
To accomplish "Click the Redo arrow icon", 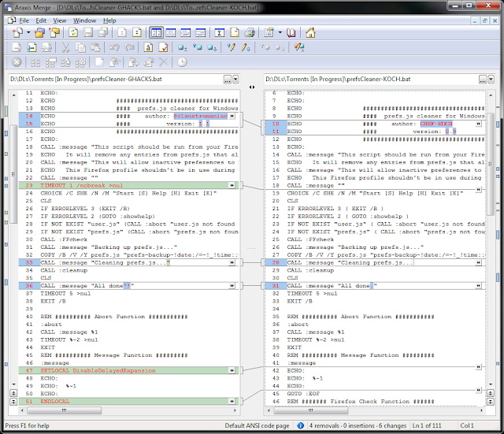I will coord(129,47).
